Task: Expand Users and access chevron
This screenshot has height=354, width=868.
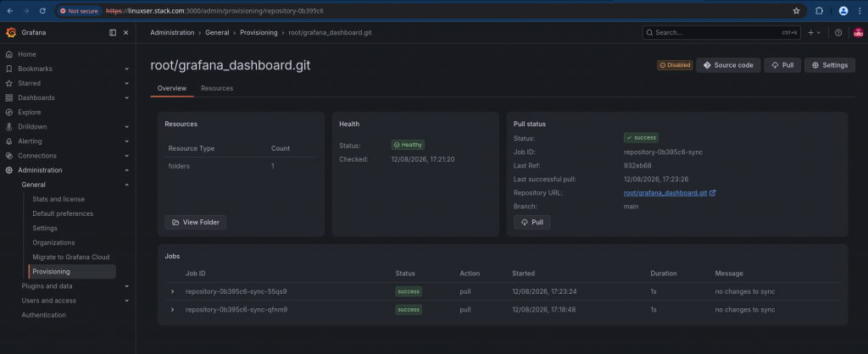Action: click(127, 301)
